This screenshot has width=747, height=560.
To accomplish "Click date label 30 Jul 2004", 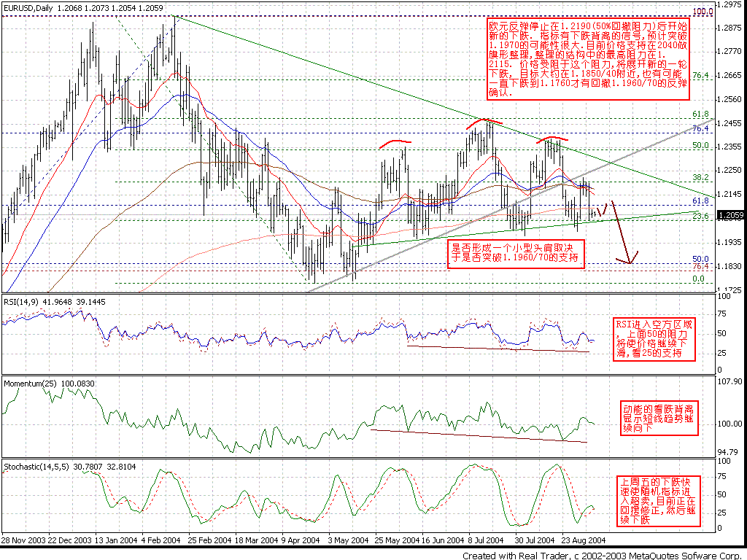I will (535, 540).
